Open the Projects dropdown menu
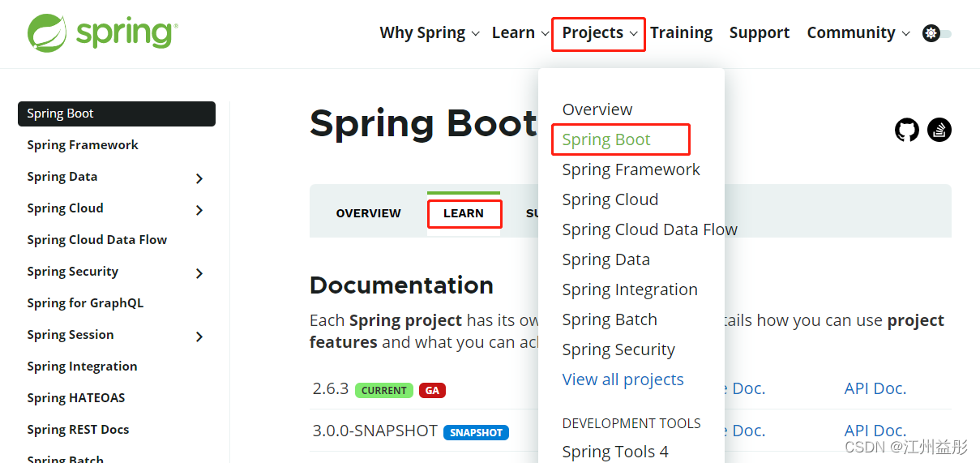 600,33
